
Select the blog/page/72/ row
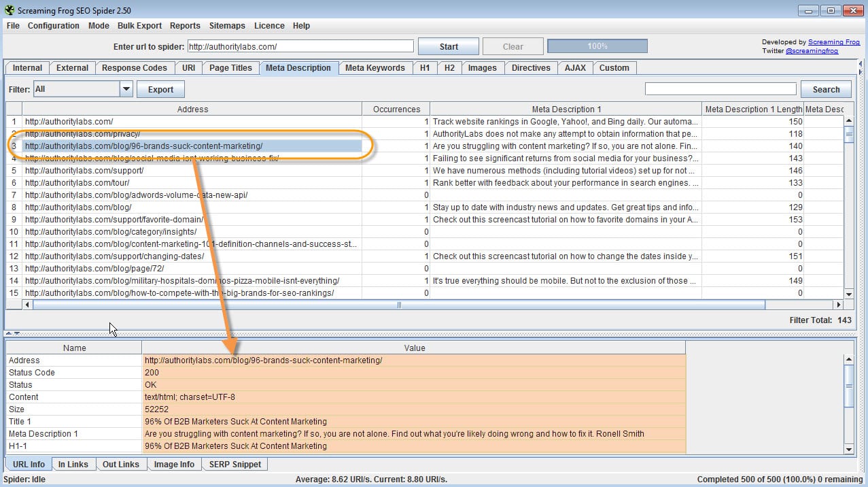(x=425, y=269)
